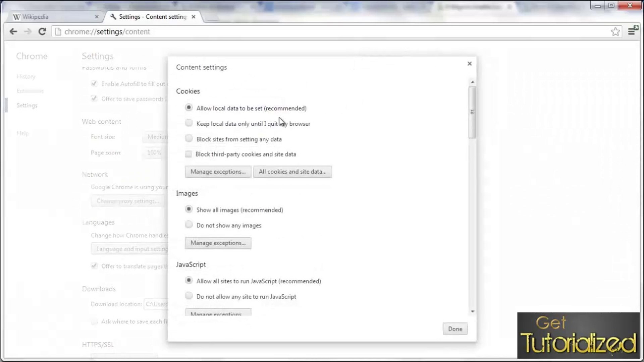Image resolution: width=644 pixels, height=362 pixels.
Task: Select Do not allow JavaScript option
Action: coord(189,296)
